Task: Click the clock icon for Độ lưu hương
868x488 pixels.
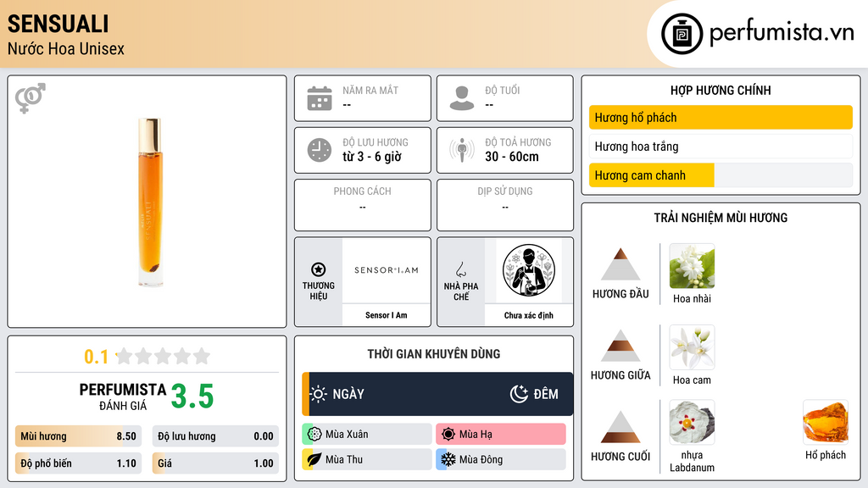Action: click(x=320, y=150)
